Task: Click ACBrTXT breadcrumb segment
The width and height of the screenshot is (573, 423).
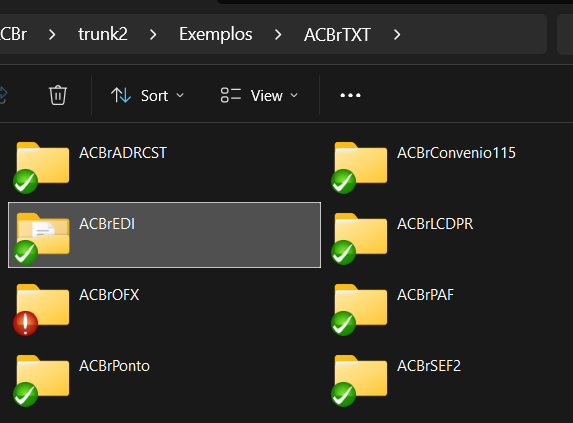Action: pyautogui.click(x=337, y=35)
